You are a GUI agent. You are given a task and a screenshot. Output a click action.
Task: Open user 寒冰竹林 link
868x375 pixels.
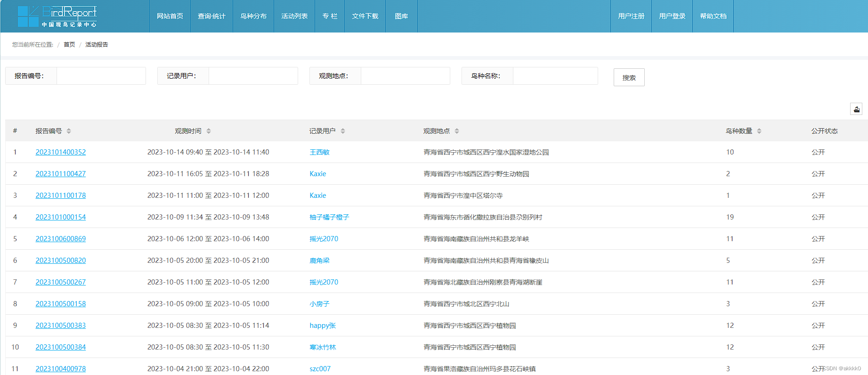pyautogui.click(x=323, y=347)
